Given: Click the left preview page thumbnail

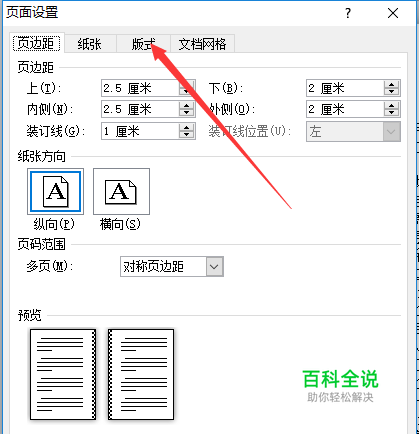Looking at the screenshot, I should 63,374.
